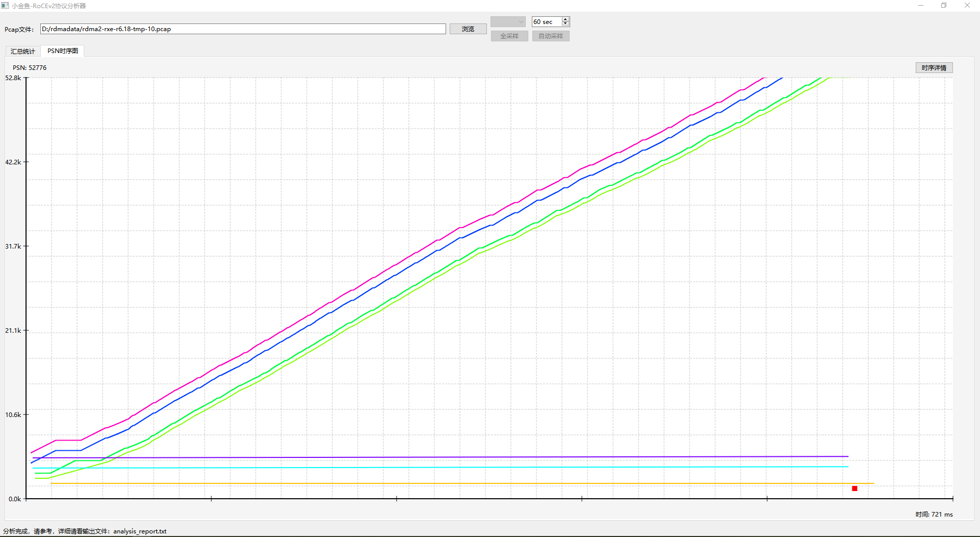980x537 pixels.
Task: Click the 全采样 button
Action: tap(509, 36)
